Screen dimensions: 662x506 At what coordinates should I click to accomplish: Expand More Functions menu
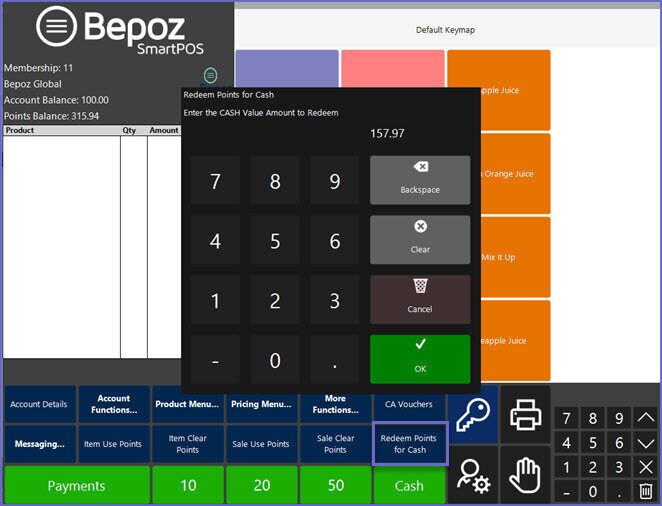point(335,404)
